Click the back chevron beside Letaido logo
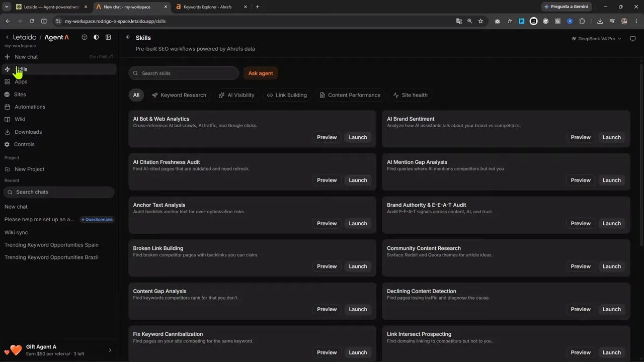Screen dimensions: 644x362 [7, 37]
